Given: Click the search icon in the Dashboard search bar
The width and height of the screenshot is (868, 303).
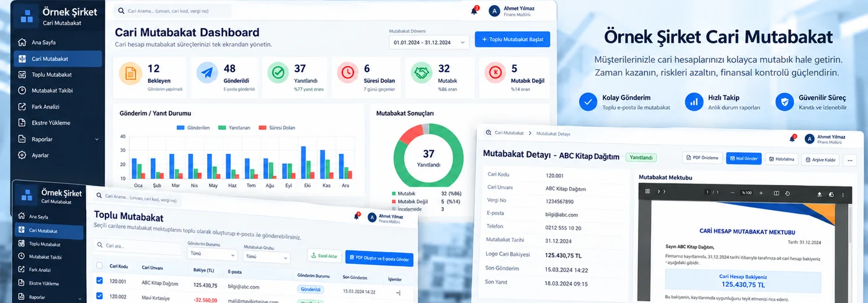Looking at the screenshot, I should point(120,11).
